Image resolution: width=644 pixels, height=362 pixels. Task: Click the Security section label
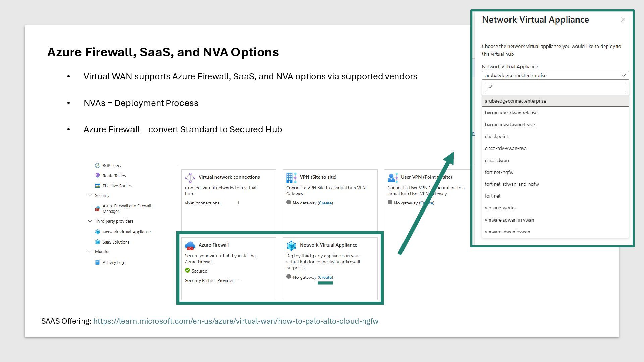[102, 195]
